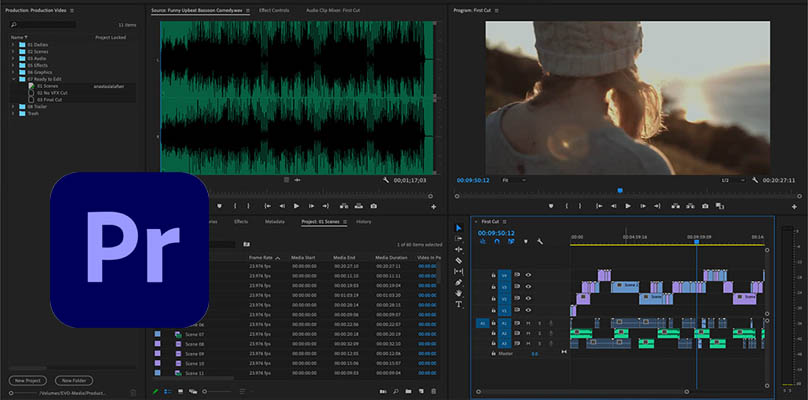The width and height of the screenshot is (808, 400).
Task: Select the Type tool
Action: coord(459,304)
